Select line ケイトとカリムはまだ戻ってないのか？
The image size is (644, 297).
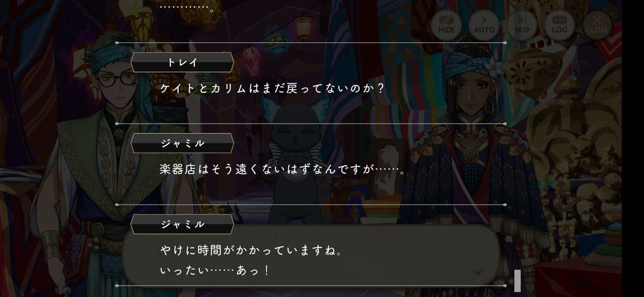point(272,88)
